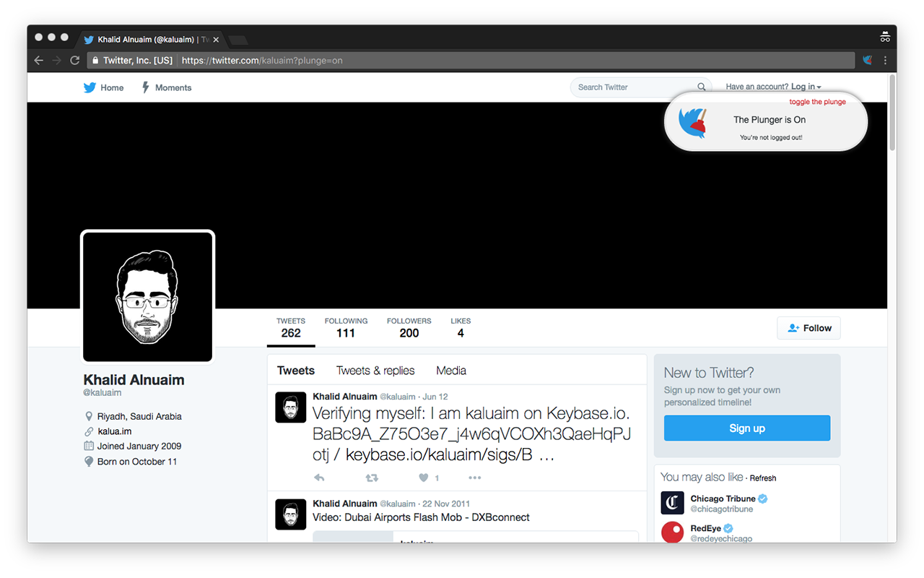Click The Plunger is On text
This screenshot has height=578, width=924.
(770, 120)
